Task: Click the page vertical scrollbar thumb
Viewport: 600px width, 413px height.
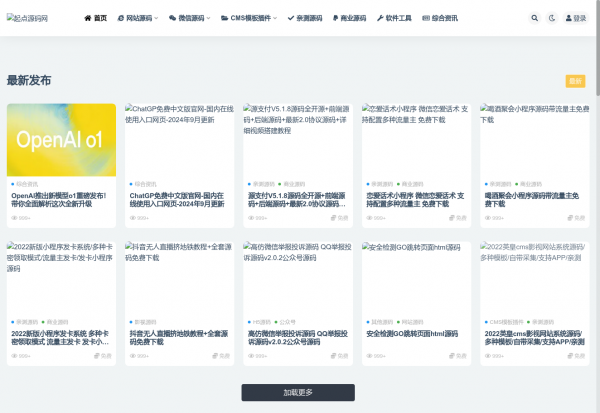Action: pos(598,48)
